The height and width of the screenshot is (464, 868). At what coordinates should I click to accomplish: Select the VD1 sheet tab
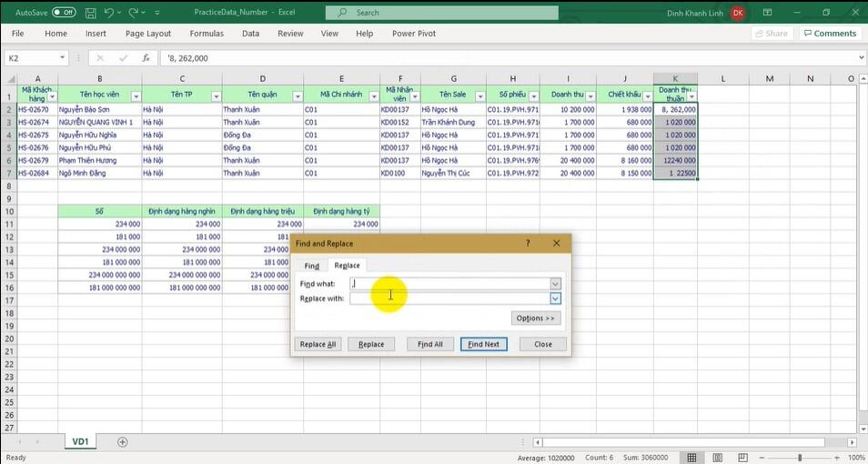pos(80,442)
